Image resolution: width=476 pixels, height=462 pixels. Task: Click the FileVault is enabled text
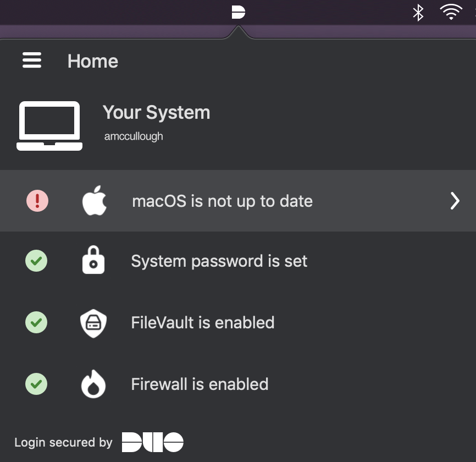click(x=202, y=322)
